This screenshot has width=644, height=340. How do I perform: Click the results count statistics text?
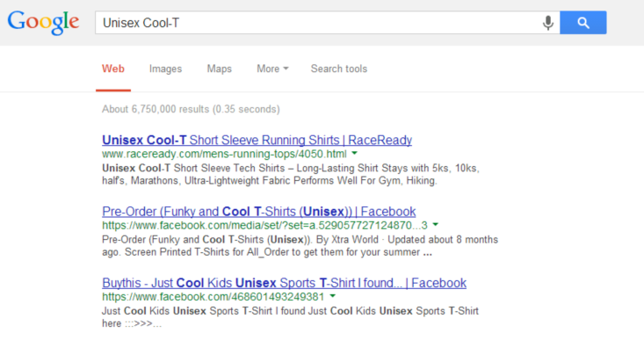(191, 109)
